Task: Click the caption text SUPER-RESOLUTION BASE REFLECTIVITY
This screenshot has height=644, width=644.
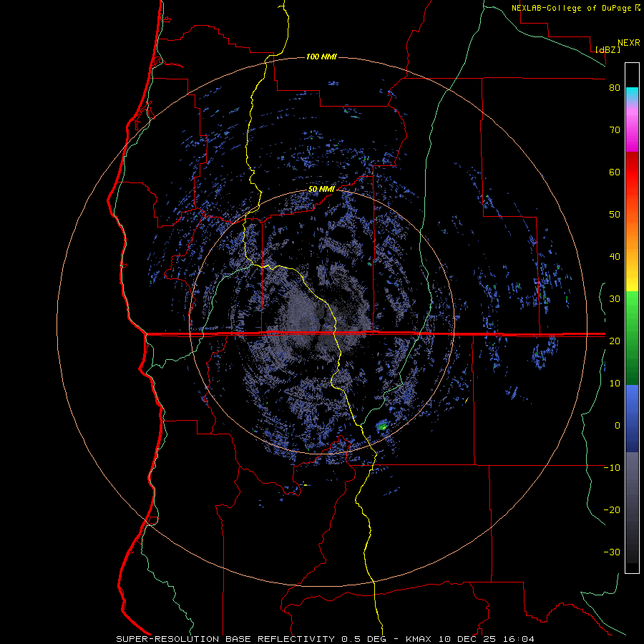Action: tap(225, 639)
